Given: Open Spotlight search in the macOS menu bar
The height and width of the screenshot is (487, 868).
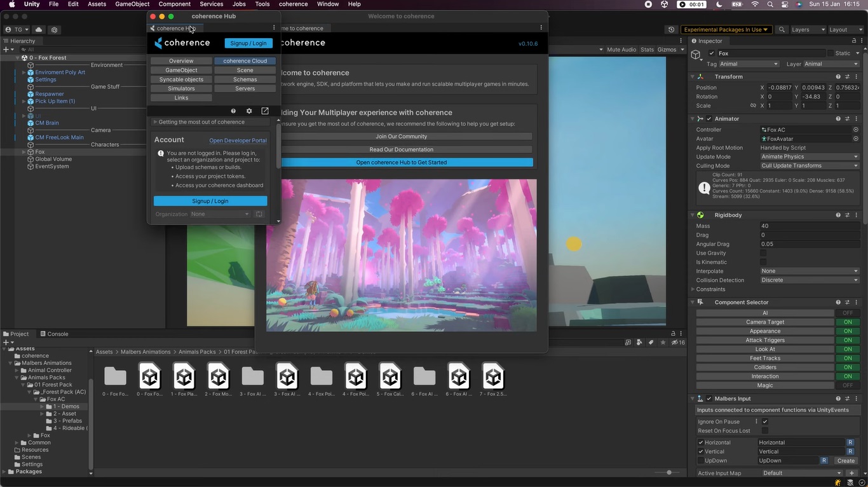Looking at the screenshot, I should 770,4.
